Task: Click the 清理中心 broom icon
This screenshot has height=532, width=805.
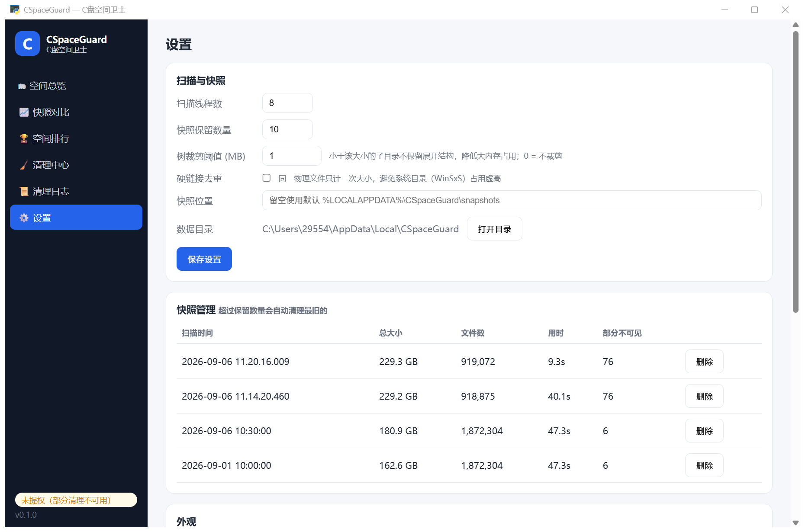Action: point(24,165)
